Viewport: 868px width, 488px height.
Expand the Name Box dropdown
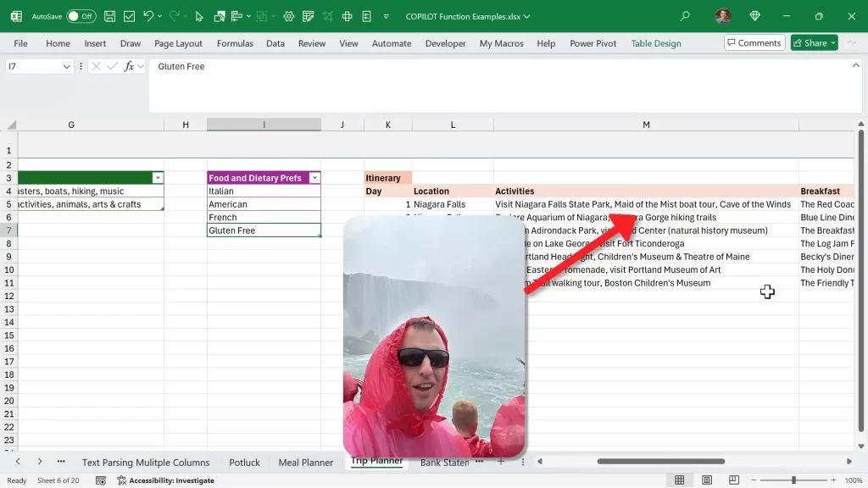[67, 66]
